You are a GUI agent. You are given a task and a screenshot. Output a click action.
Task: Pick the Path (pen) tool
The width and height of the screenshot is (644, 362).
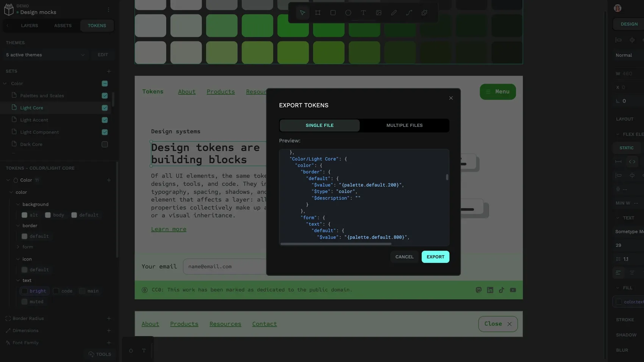point(394,12)
